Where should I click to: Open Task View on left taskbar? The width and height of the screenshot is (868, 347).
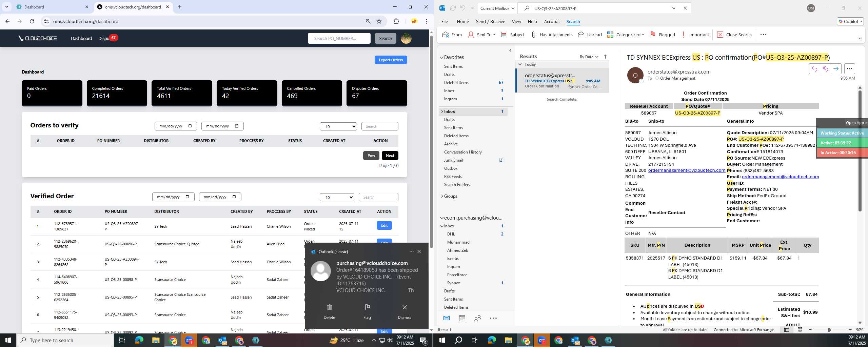click(x=122, y=340)
